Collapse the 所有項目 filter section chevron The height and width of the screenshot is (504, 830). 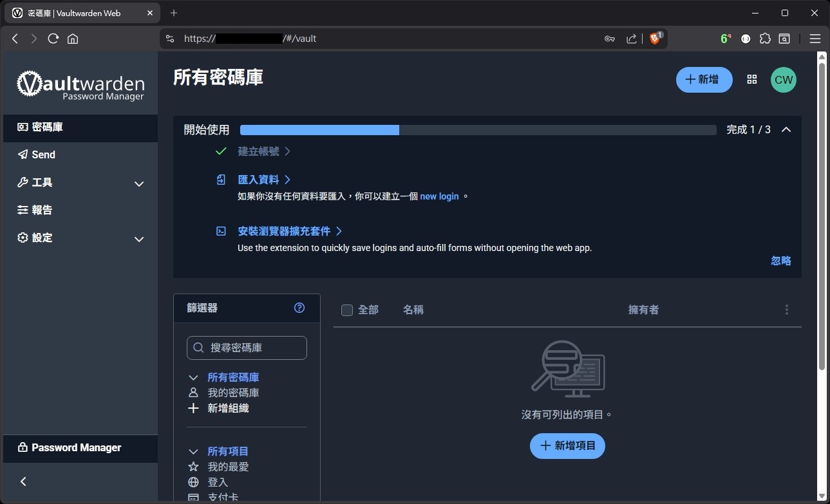[193, 452]
